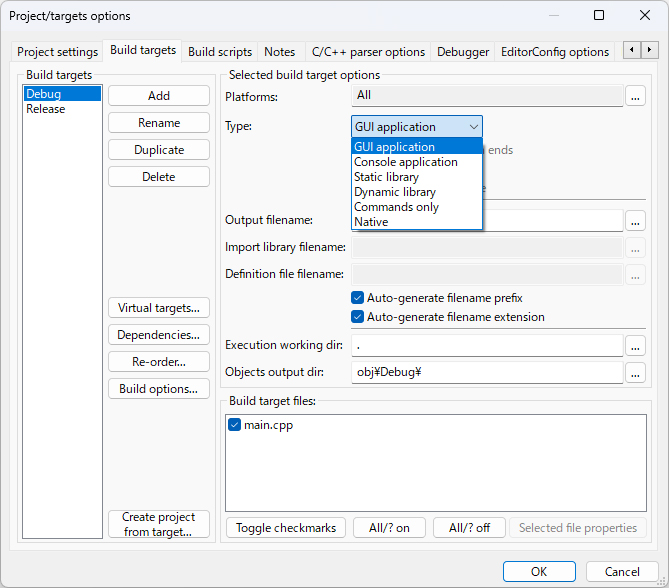Choose Static library in Type list

coord(417,177)
